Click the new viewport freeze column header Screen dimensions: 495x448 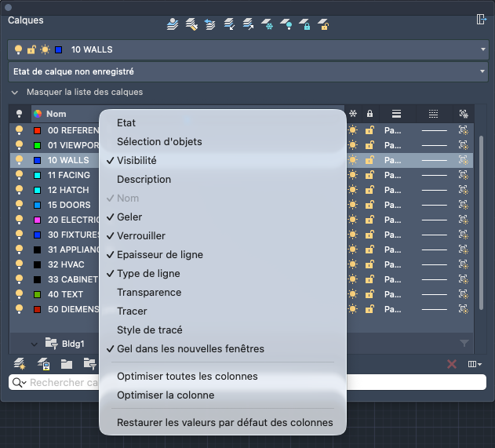tap(464, 114)
